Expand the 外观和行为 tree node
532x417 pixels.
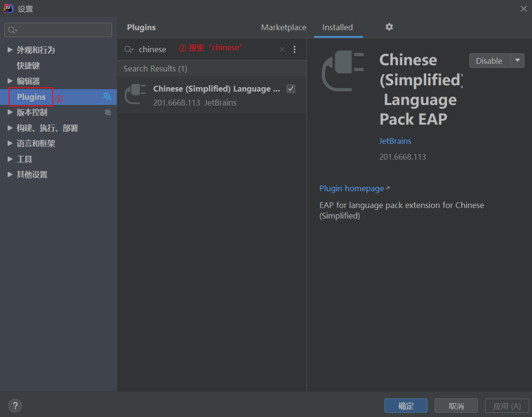pyautogui.click(x=10, y=50)
